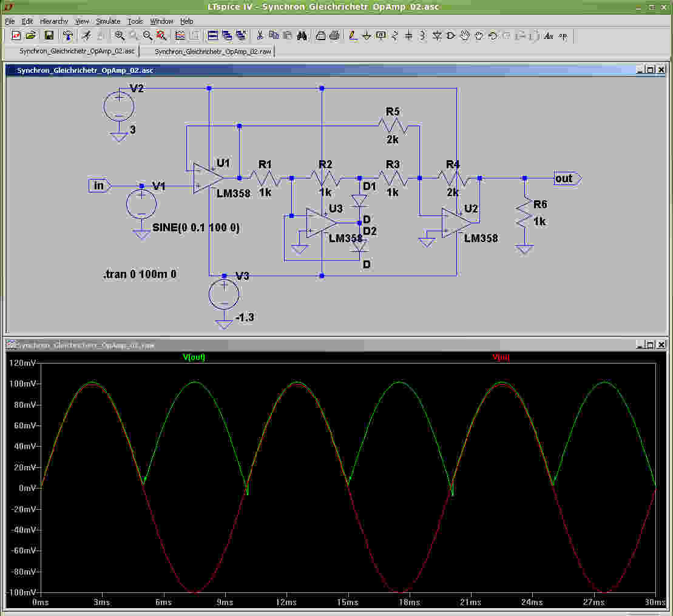The width and height of the screenshot is (673, 616).
Task: Open the Control Panel hammer icon
Action: pos(68,36)
